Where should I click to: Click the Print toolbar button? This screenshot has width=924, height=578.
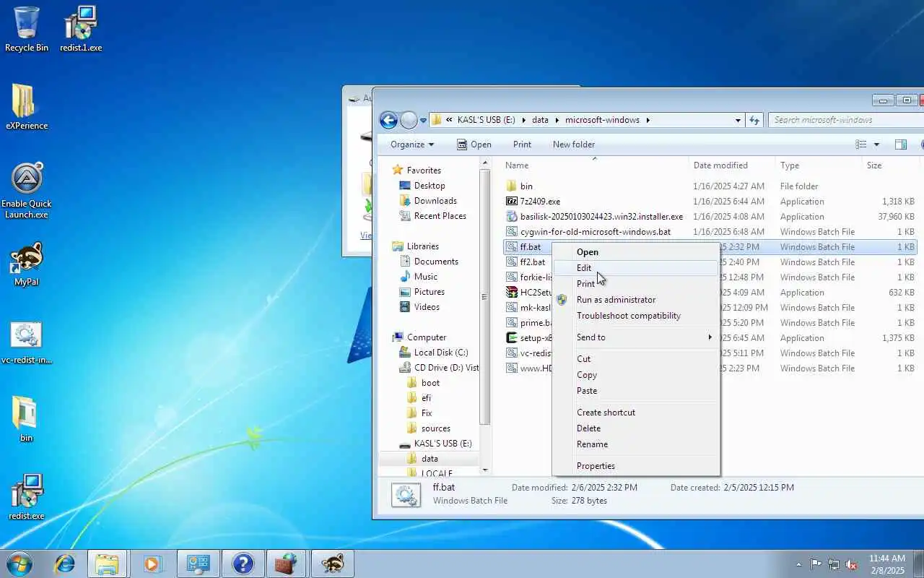[522, 144]
